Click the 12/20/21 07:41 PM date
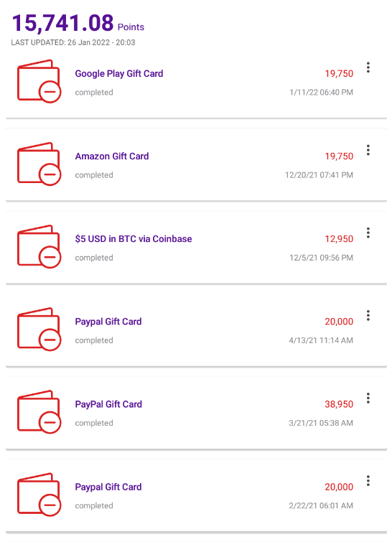This screenshot has width=392, height=542. click(319, 175)
